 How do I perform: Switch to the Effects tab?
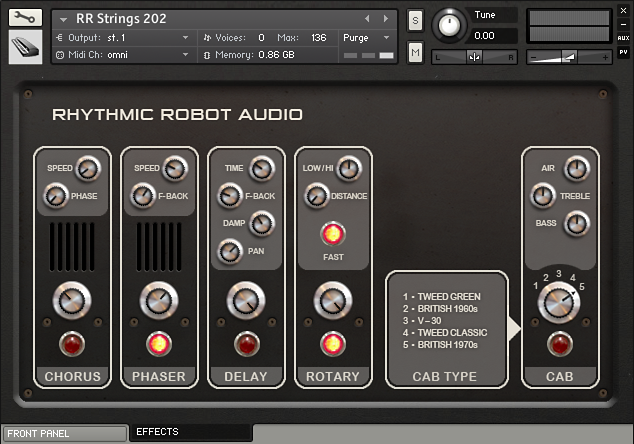coord(191,432)
